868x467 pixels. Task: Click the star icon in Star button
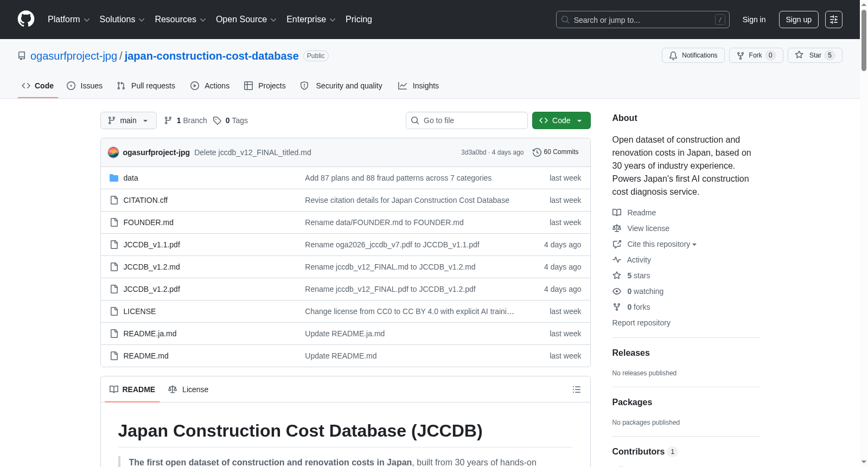(799, 55)
